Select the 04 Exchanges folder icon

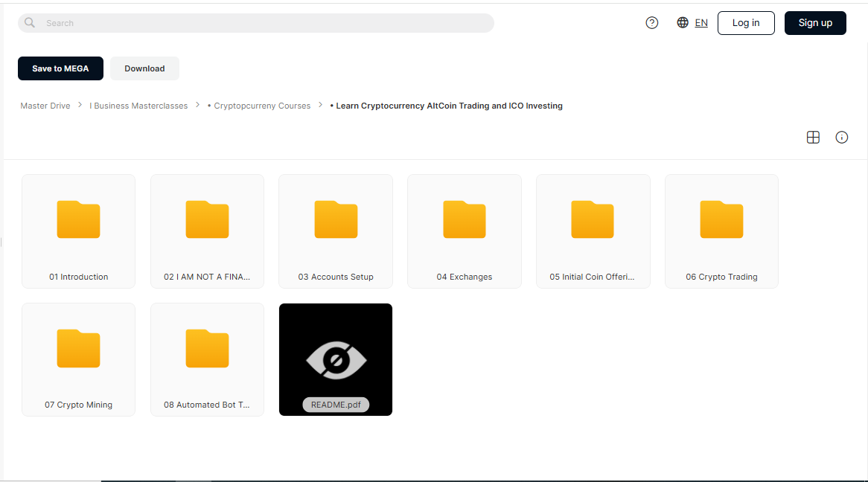(465, 219)
